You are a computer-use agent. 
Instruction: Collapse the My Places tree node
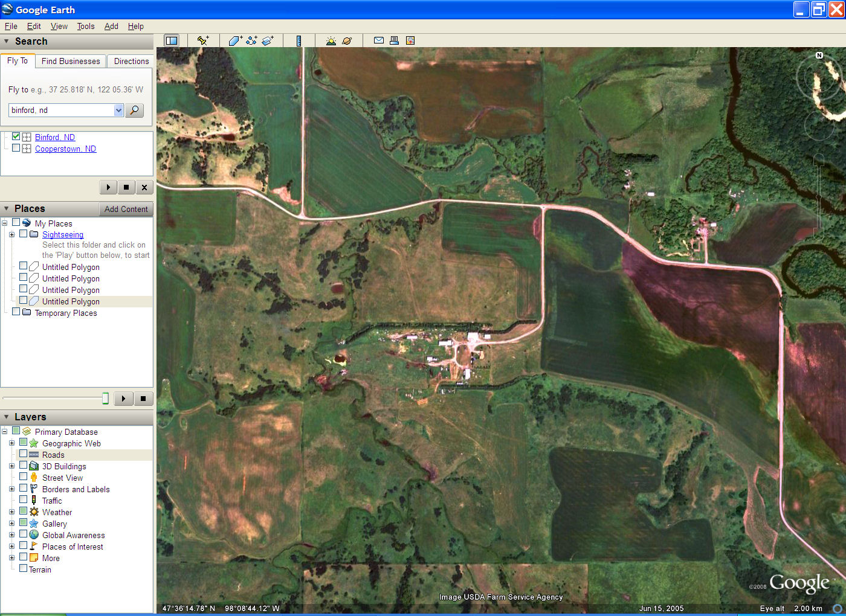[x=4, y=223]
